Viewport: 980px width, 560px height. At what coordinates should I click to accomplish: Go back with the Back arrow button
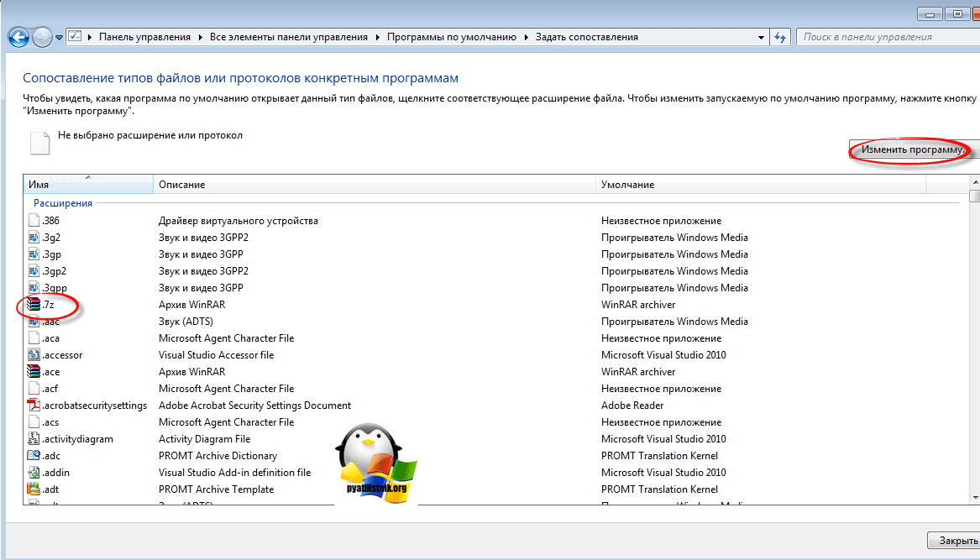click(18, 37)
